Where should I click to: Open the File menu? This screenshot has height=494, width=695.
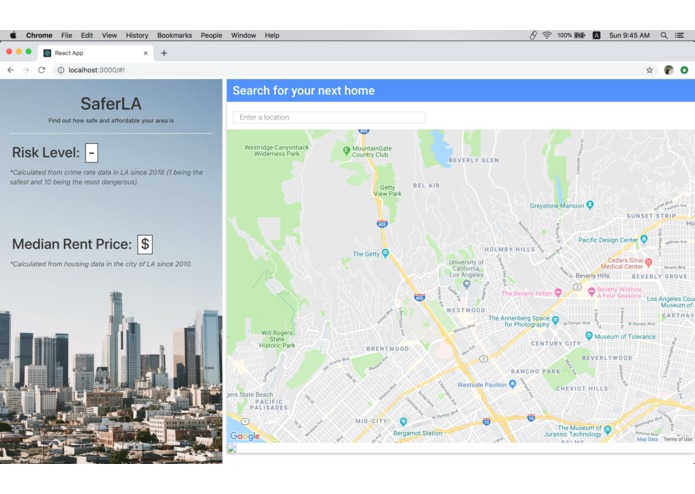click(x=67, y=35)
